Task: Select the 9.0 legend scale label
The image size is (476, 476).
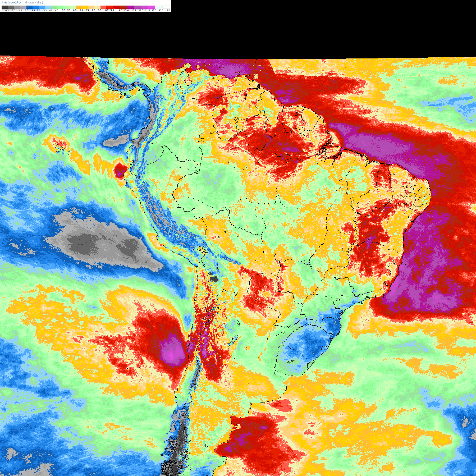Action: (x=112, y=10)
